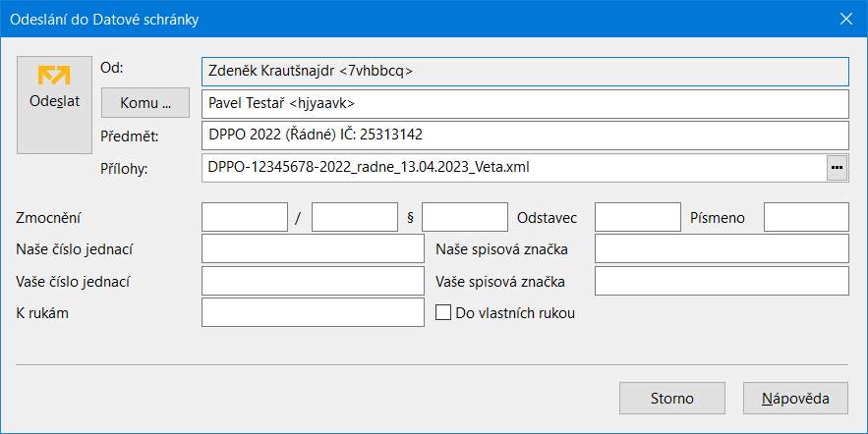Open the Komu recipient selector

pos(145,103)
